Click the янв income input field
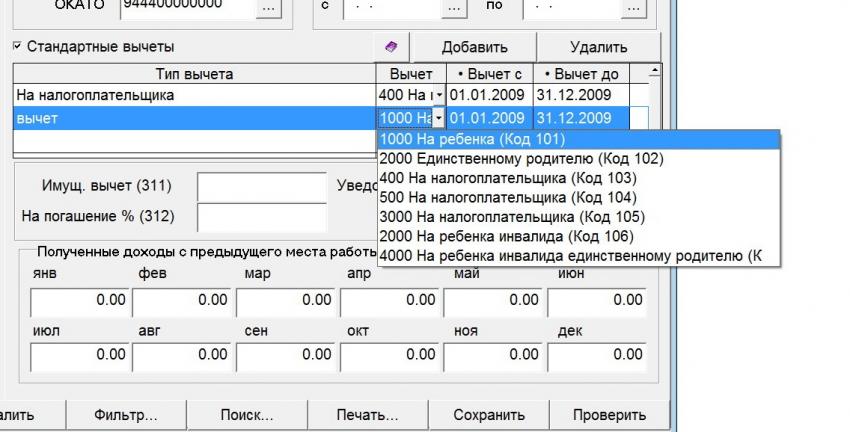 80,301
